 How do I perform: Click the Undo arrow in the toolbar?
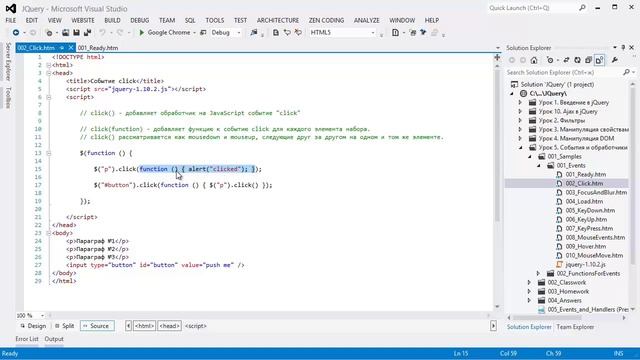click(x=102, y=32)
